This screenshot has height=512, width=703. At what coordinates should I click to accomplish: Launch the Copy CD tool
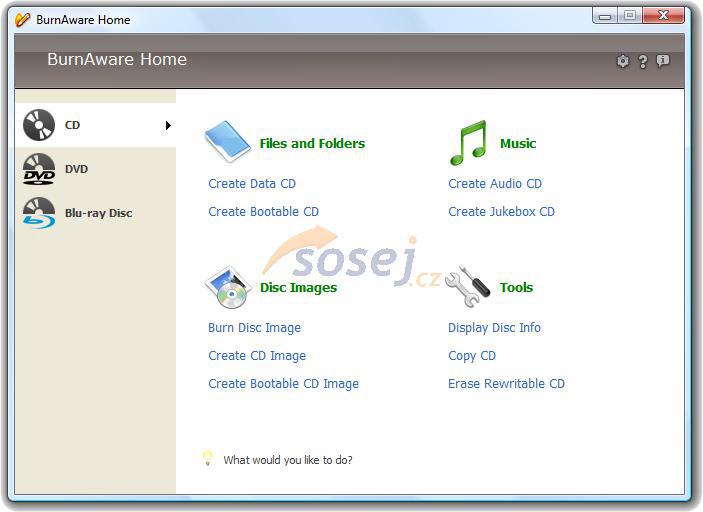(472, 356)
